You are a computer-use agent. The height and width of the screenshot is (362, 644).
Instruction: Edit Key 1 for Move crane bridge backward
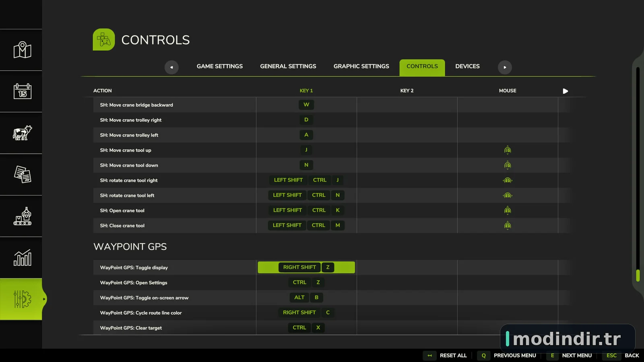pos(306,105)
